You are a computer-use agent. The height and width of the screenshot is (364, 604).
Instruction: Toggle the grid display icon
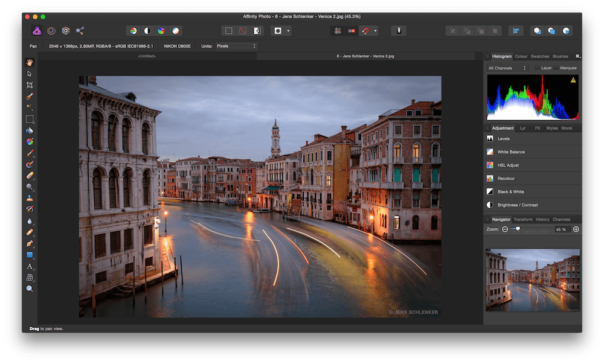coord(338,31)
